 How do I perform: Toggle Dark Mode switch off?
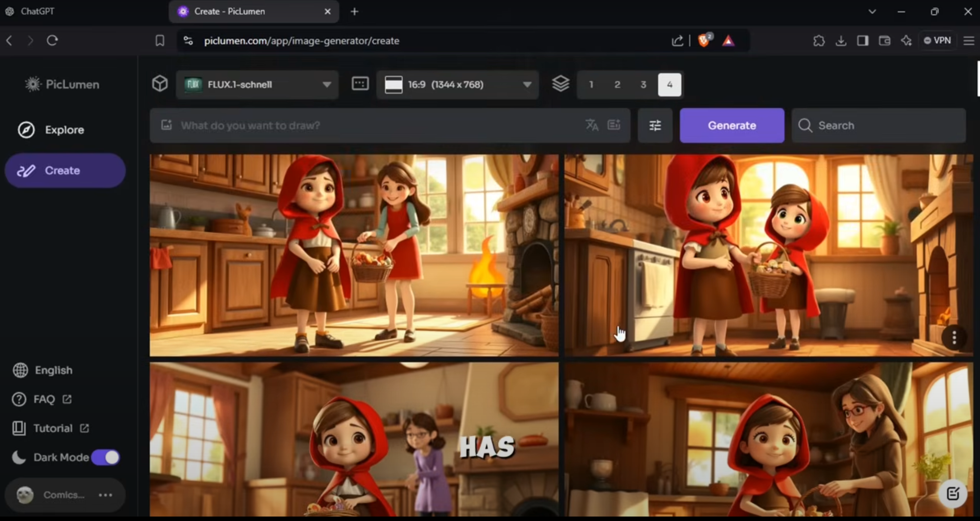105,458
